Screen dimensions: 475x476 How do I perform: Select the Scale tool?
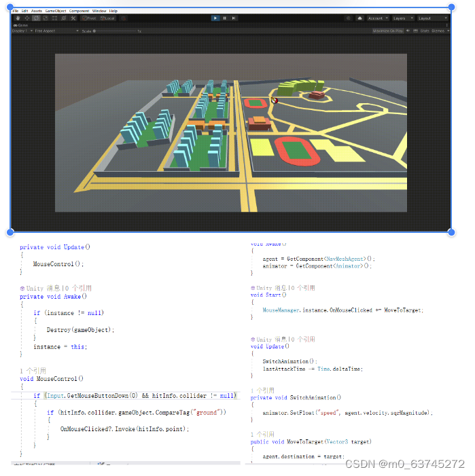tap(46, 18)
